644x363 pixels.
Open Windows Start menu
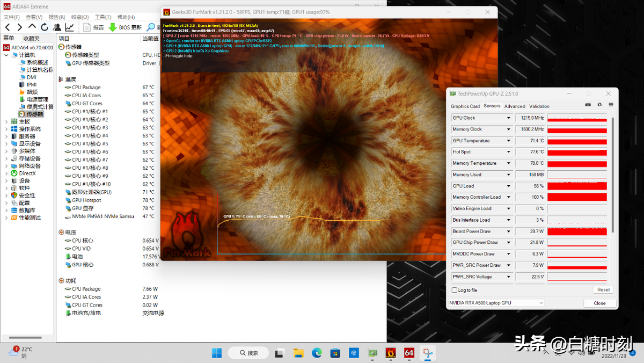[x=217, y=353]
